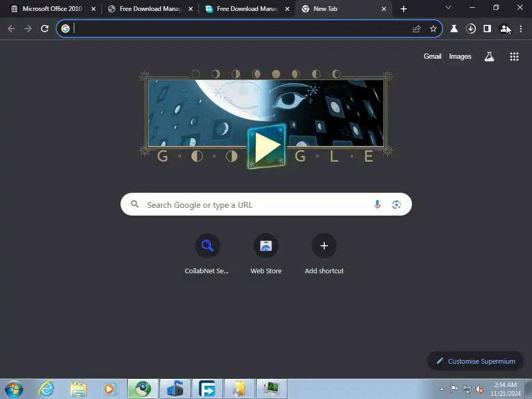Show hidden system tray icons

coord(442,389)
